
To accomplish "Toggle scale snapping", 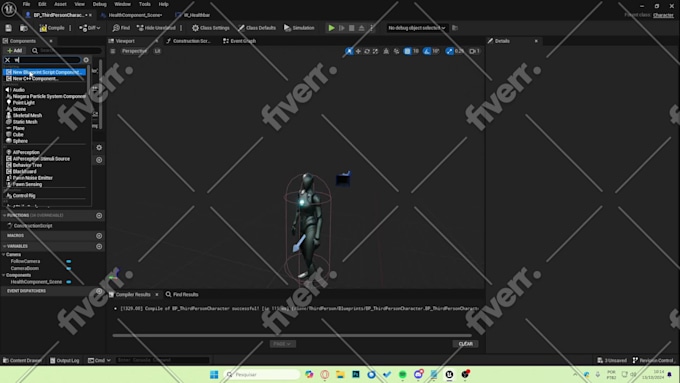I will click(x=449, y=51).
